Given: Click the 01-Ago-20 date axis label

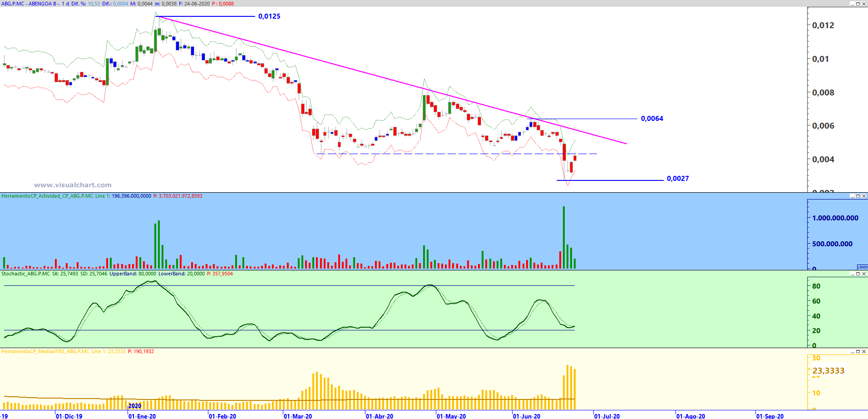Looking at the screenshot, I should [x=690, y=416].
